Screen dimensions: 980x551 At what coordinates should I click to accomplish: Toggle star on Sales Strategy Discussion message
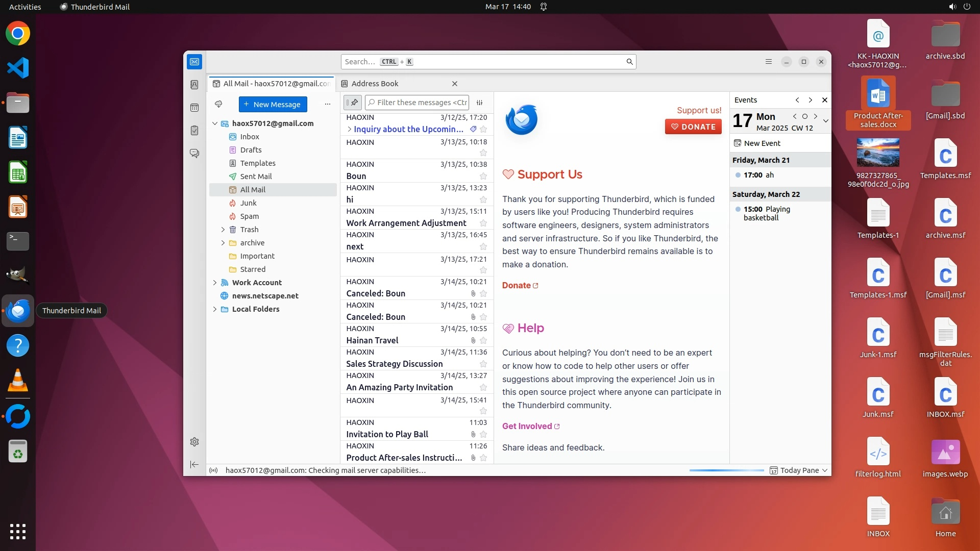tap(483, 364)
